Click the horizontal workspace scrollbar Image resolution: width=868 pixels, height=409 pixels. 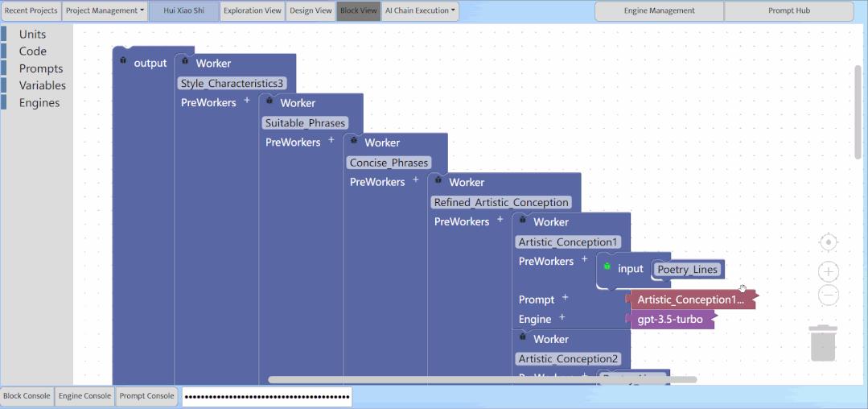click(482, 379)
